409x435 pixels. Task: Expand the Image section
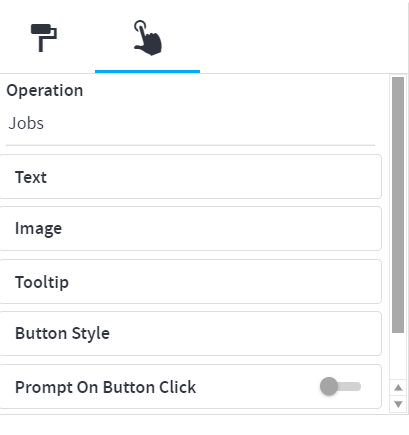click(x=190, y=229)
